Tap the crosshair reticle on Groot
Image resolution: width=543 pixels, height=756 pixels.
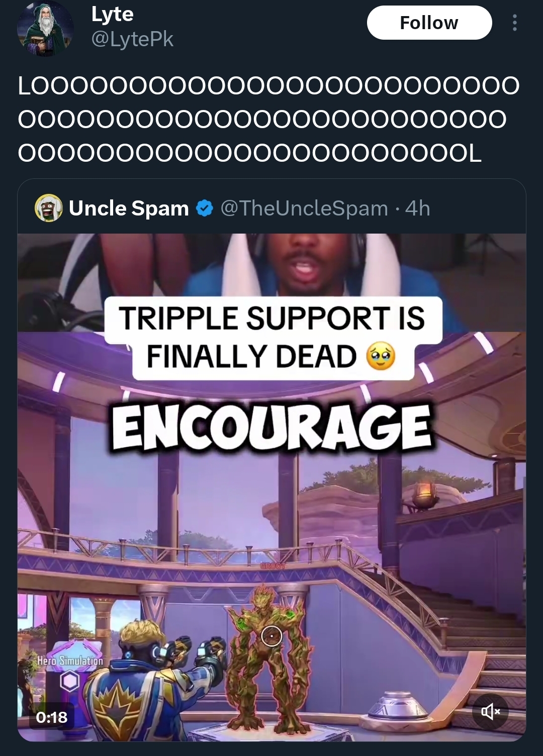pyautogui.click(x=271, y=636)
